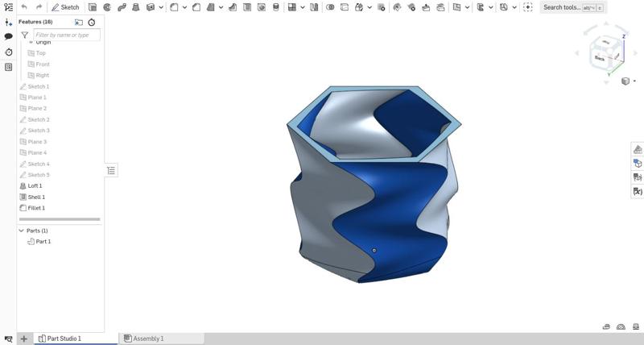Open the document history clock in sidebar
The width and height of the screenshot is (644, 345).
(x=8, y=52)
